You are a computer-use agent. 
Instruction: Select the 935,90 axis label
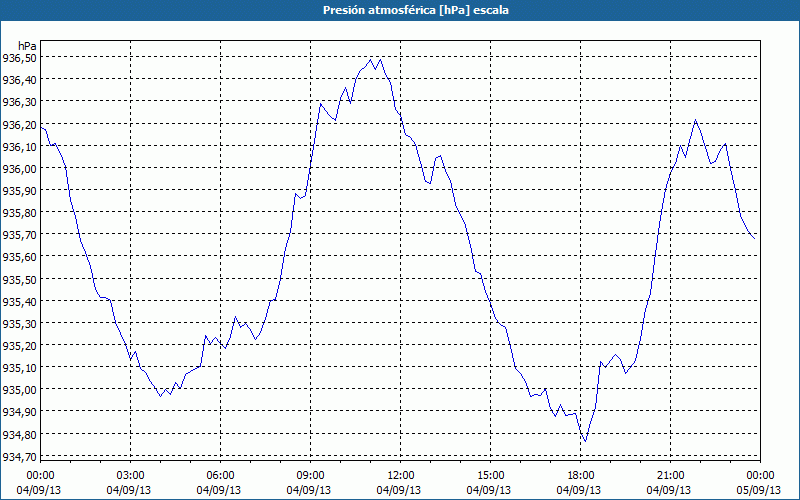(19, 190)
